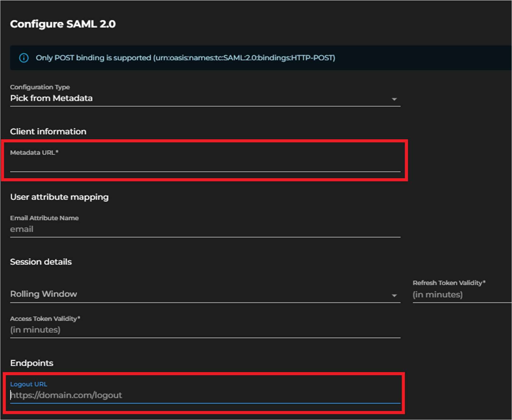Open the Configuration Type dropdown arrow
This screenshot has height=420, width=512.
pos(395,99)
